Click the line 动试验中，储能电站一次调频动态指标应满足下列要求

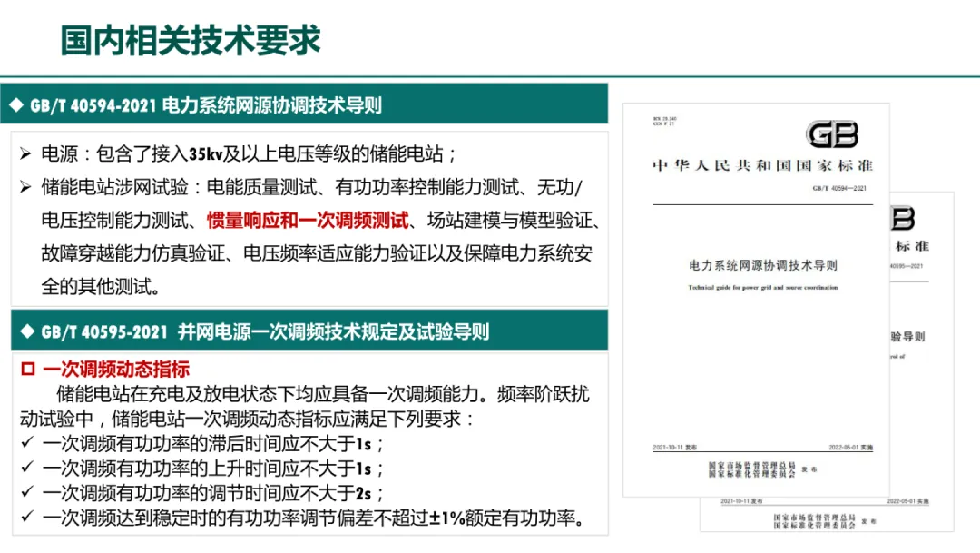coord(248,419)
